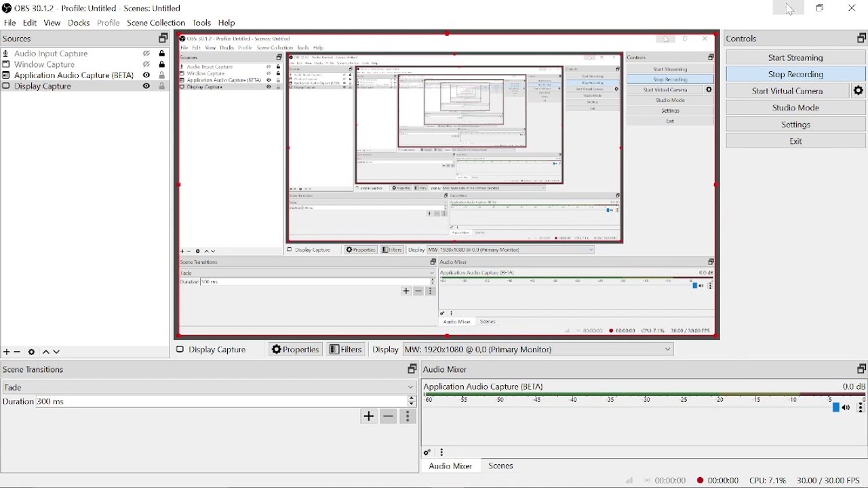Open the View menu

[x=52, y=23]
